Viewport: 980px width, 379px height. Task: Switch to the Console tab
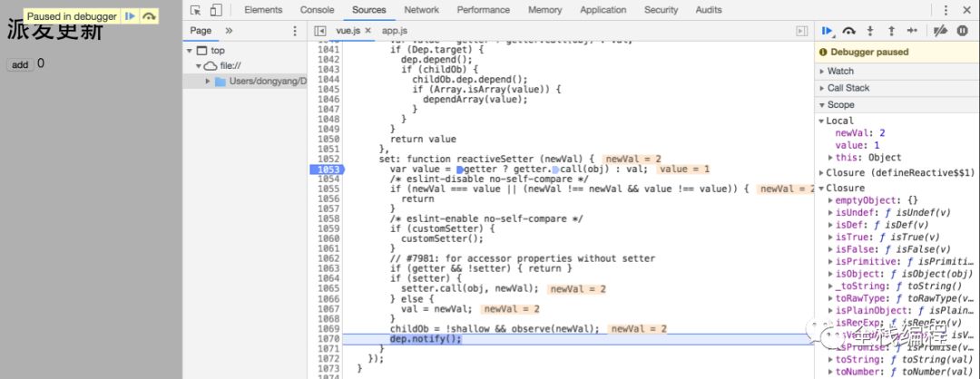(317, 10)
